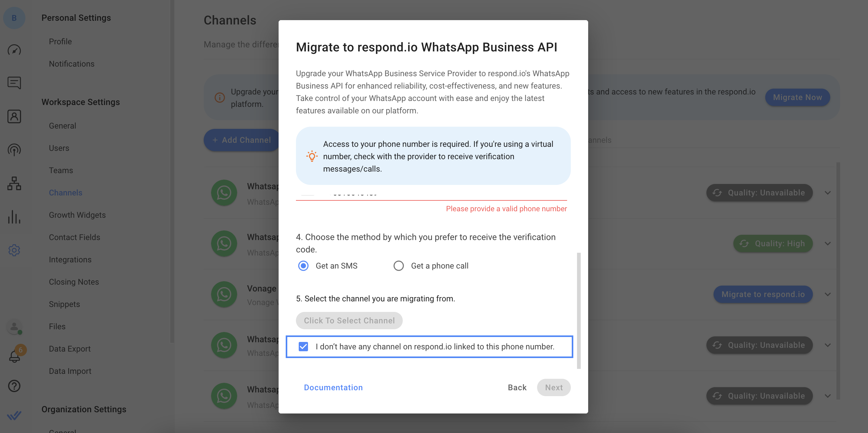Image resolution: width=868 pixels, height=433 pixels.
Task: Click the bottom WhatsApp channel logo
Action: point(224,396)
